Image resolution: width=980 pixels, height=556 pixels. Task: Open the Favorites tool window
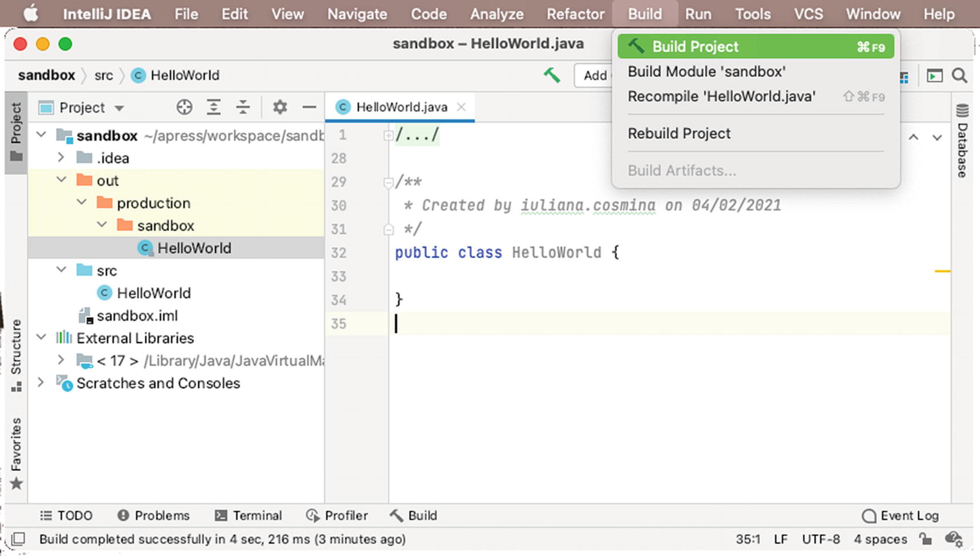tap(16, 453)
